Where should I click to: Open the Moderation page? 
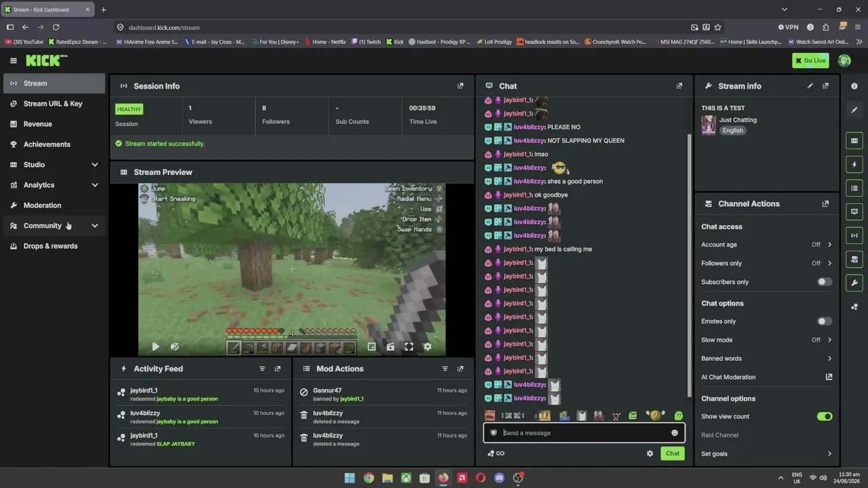pyautogui.click(x=54, y=205)
